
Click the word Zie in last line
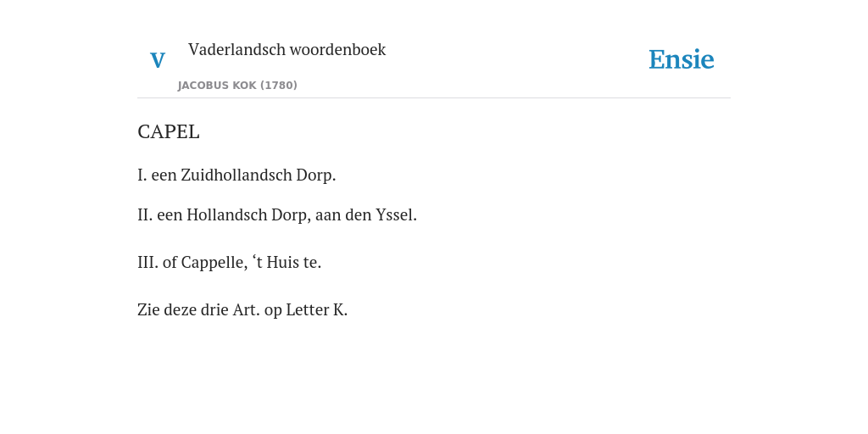click(148, 310)
